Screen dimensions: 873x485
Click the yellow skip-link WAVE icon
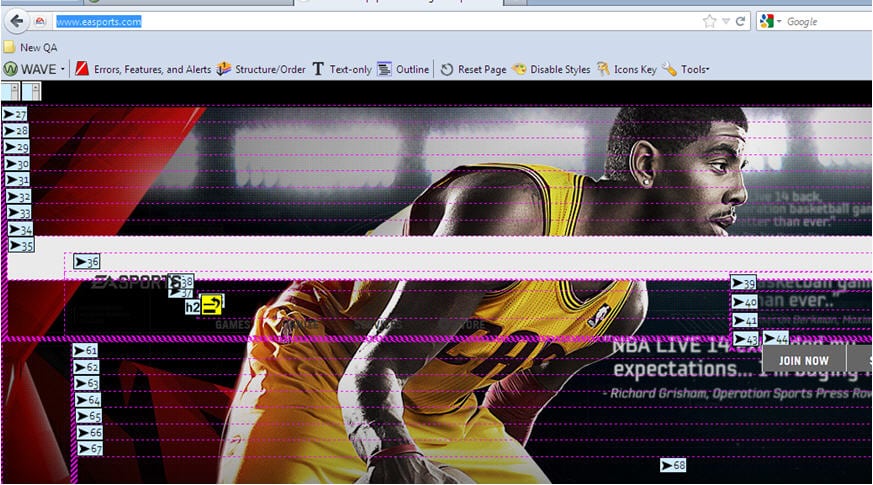tap(211, 305)
